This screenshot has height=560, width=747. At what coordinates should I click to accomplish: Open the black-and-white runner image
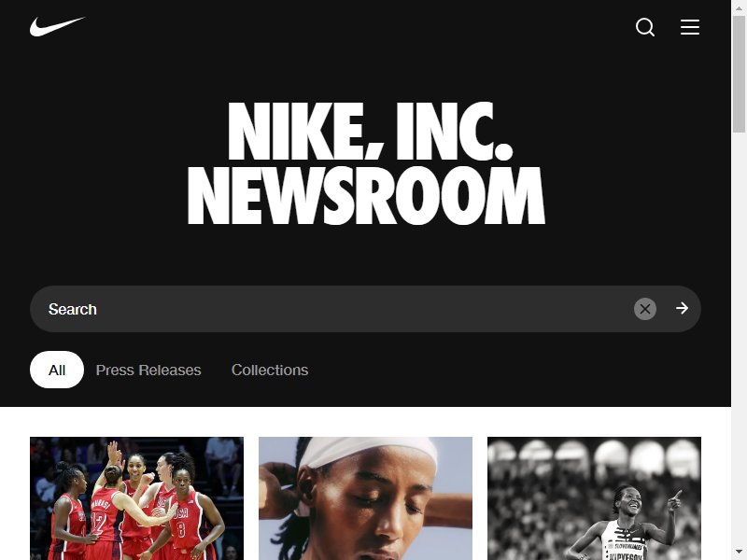click(594, 498)
